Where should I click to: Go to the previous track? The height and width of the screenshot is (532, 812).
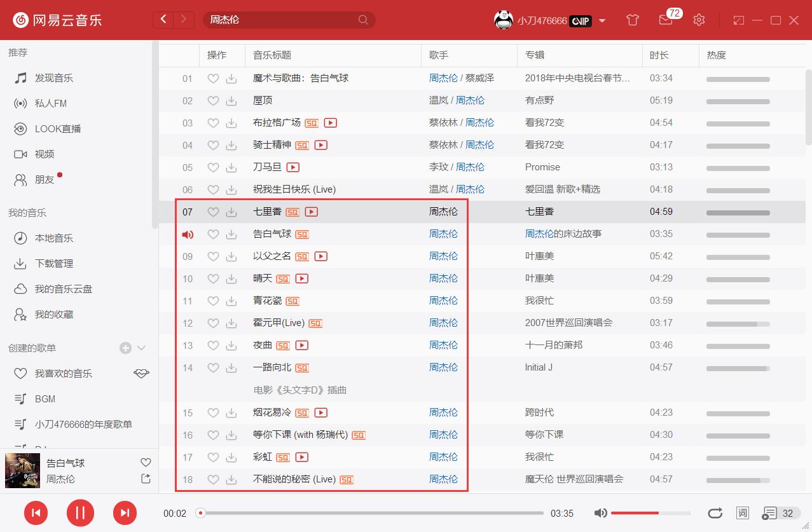pyautogui.click(x=36, y=513)
